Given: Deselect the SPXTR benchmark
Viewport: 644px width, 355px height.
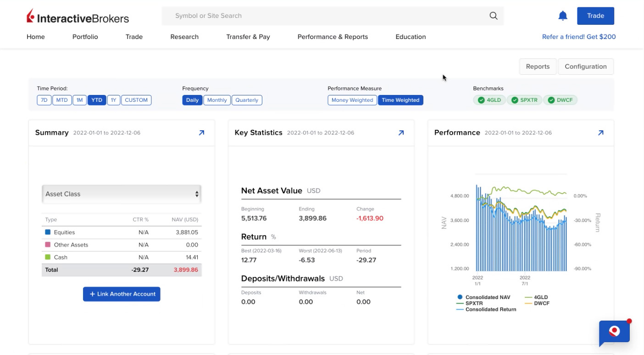Looking at the screenshot, I should point(524,100).
